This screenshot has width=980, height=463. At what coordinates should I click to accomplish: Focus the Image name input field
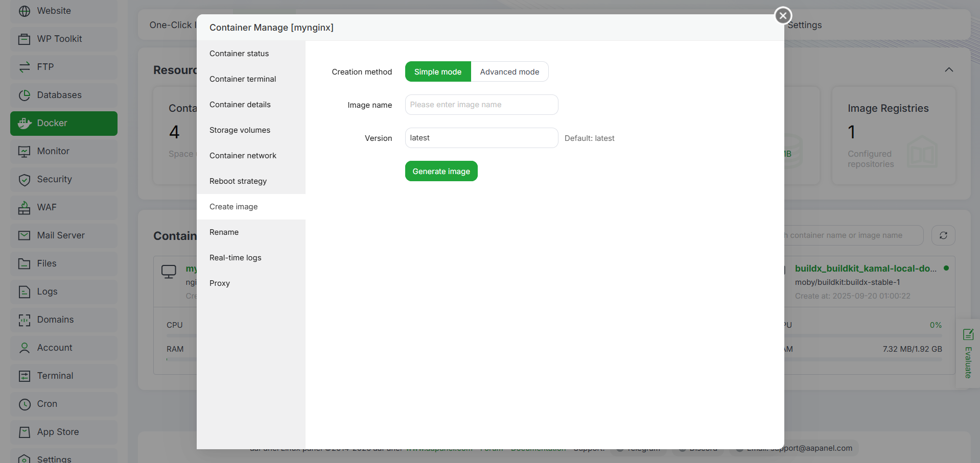[x=481, y=105]
